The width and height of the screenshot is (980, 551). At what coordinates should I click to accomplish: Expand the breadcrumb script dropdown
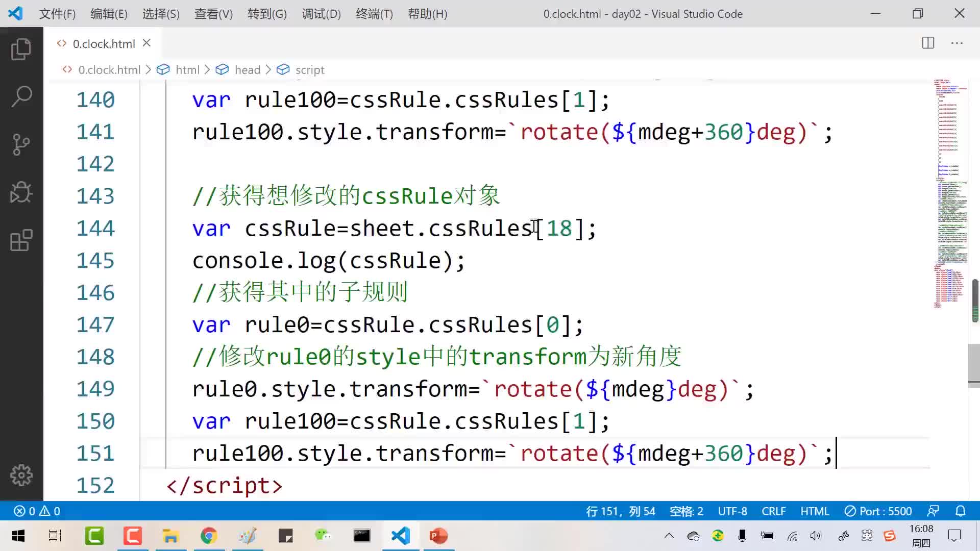coord(310,69)
